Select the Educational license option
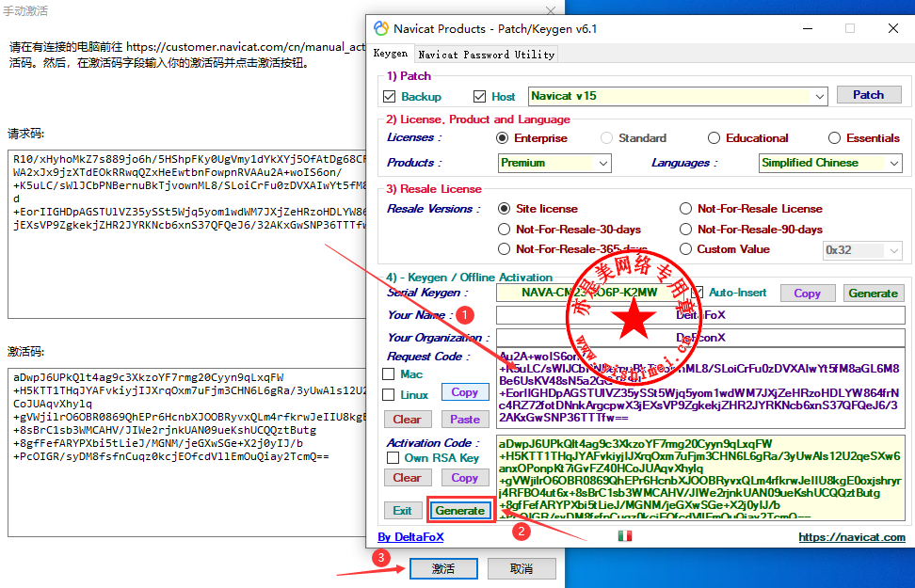This screenshot has width=915, height=588. pos(714,138)
